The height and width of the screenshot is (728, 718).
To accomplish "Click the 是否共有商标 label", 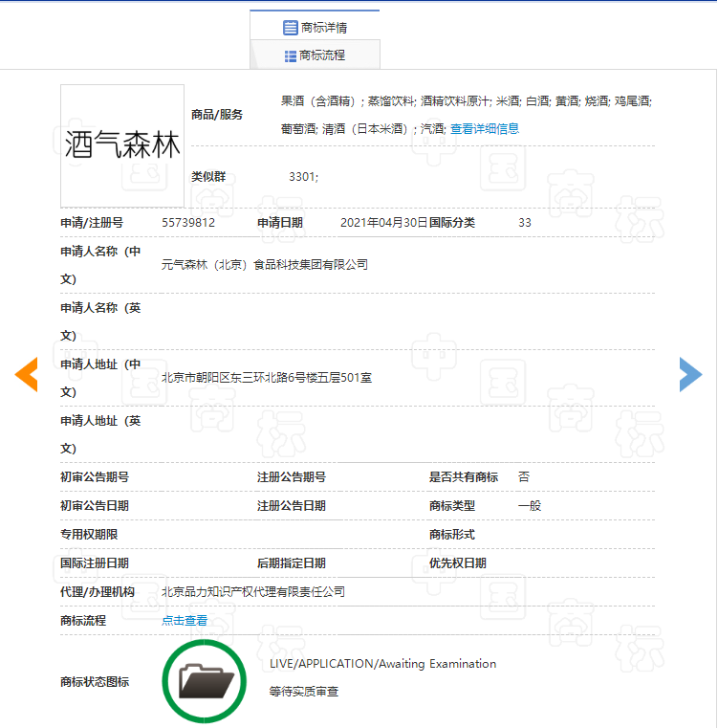I will click(x=463, y=476).
